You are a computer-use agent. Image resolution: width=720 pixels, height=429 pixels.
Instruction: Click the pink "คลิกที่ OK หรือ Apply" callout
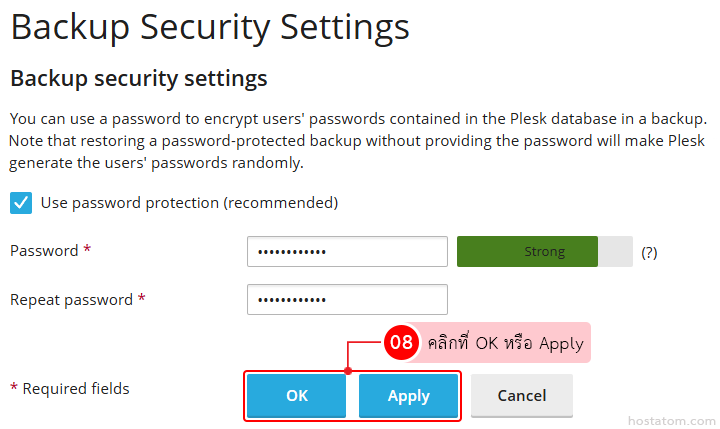(505, 343)
